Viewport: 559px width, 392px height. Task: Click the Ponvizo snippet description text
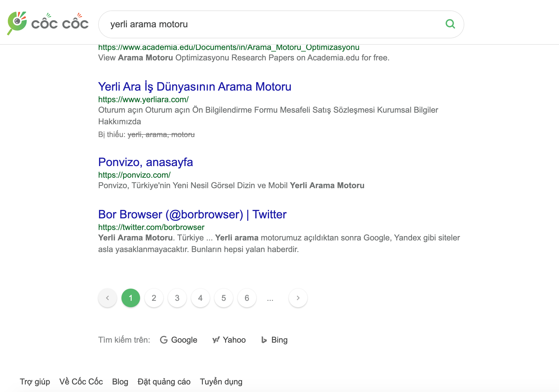point(231,186)
